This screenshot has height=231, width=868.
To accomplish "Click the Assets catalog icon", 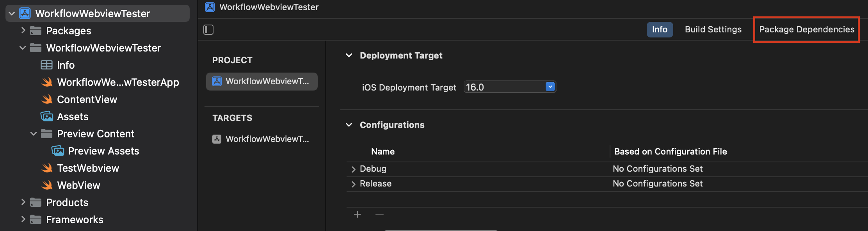I will 46,116.
